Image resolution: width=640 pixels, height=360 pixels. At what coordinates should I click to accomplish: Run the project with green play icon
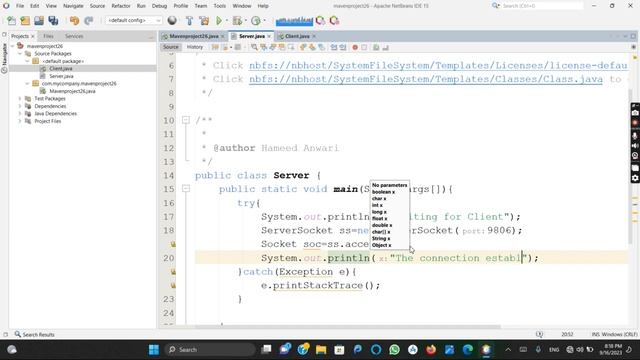tap(219, 20)
